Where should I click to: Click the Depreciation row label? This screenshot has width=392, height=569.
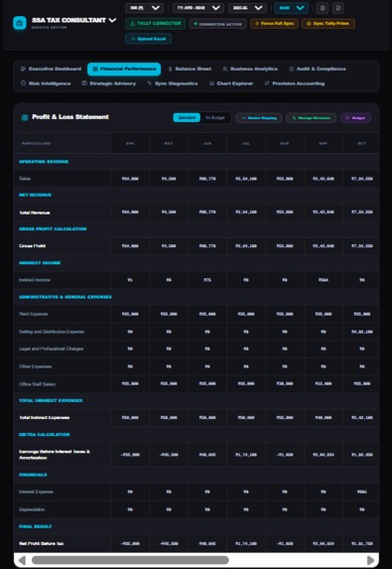[x=32, y=509]
